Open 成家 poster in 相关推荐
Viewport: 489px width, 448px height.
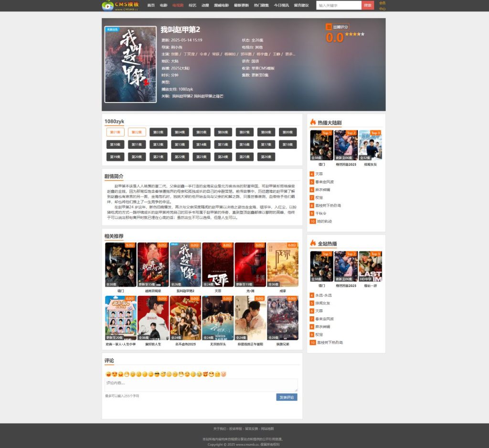[283, 265]
